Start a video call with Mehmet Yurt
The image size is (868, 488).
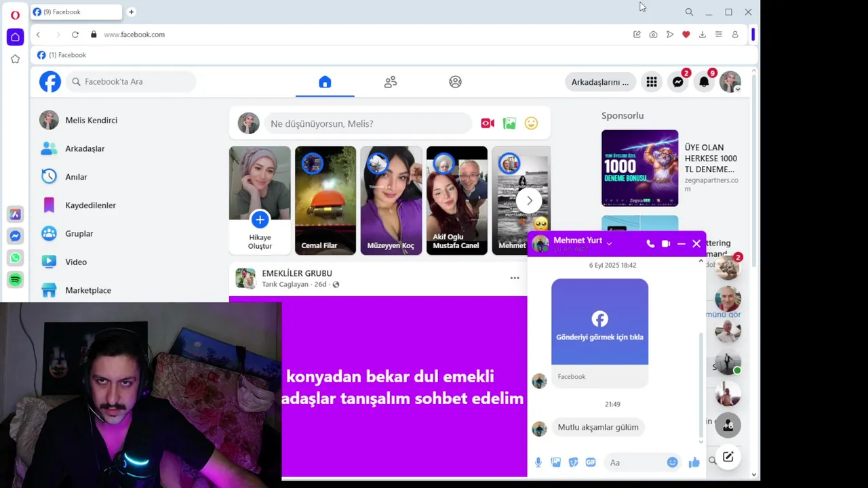[x=666, y=244]
